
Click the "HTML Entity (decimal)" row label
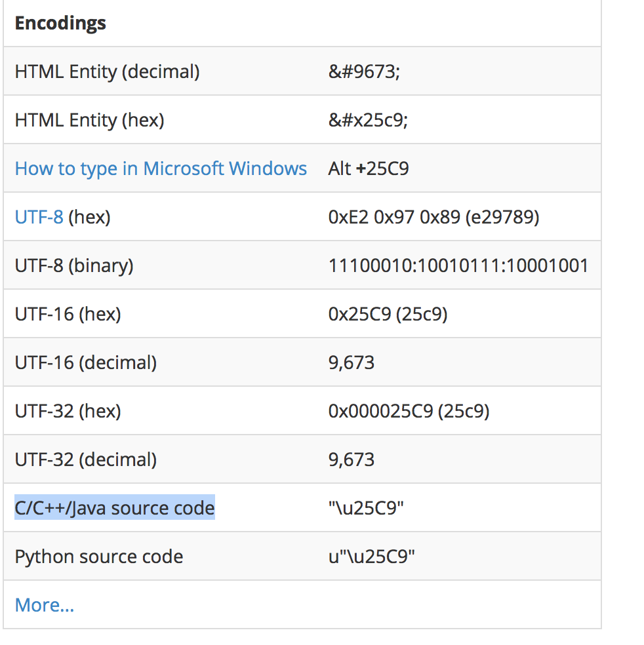pyautogui.click(x=107, y=71)
